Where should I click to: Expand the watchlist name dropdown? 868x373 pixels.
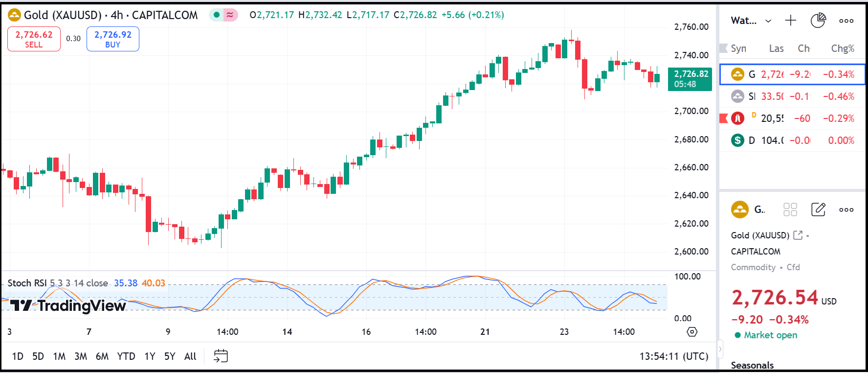(768, 21)
